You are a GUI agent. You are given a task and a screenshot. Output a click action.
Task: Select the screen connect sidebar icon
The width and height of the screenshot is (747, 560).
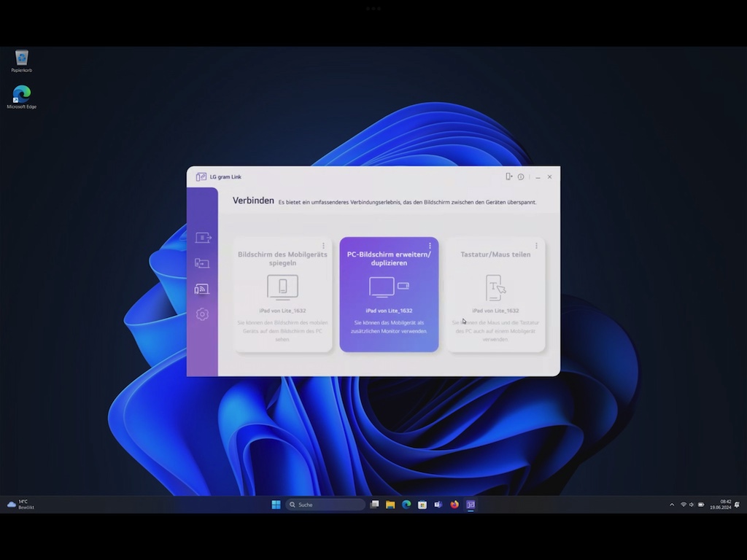point(201,289)
